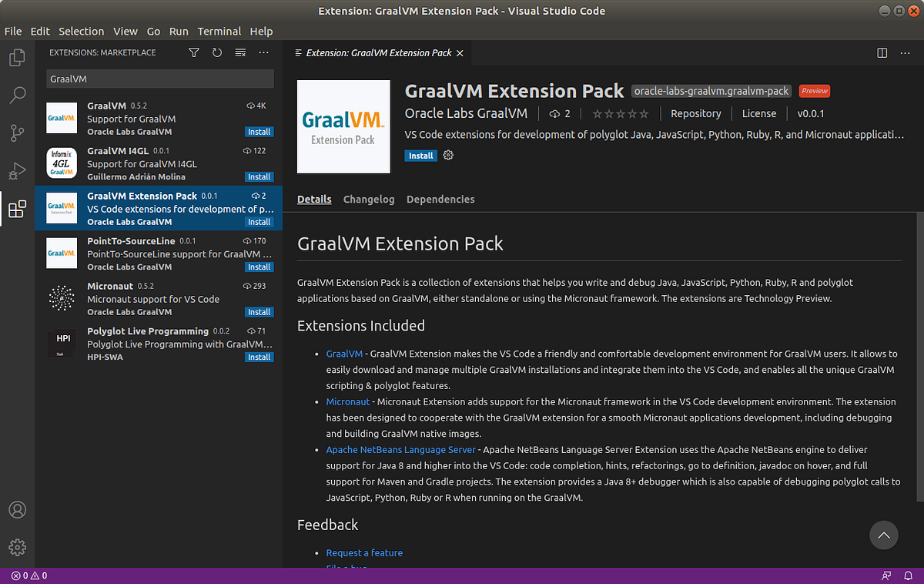
Task: Open the Terminal menu
Action: 219,31
